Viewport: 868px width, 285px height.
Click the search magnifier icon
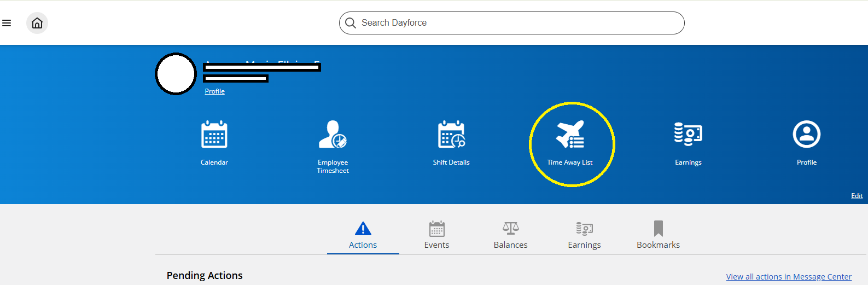[x=351, y=23]
